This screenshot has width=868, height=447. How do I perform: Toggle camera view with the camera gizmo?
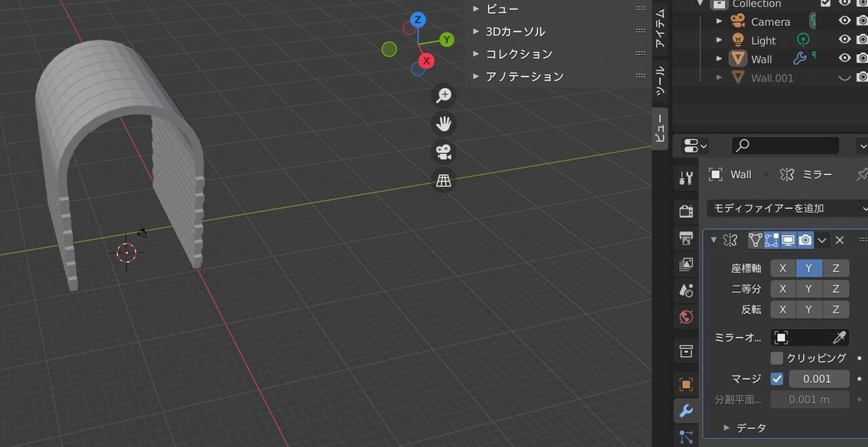pos(443,152)
